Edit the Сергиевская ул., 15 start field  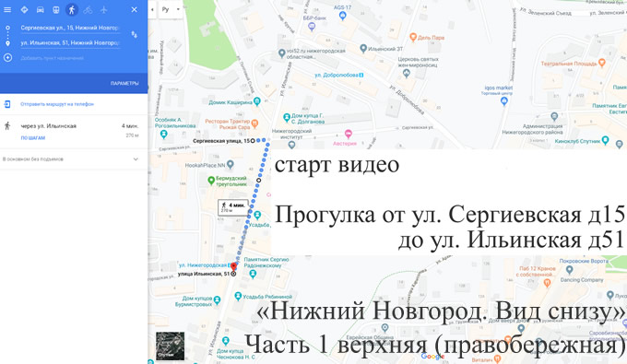click(70, 28)
